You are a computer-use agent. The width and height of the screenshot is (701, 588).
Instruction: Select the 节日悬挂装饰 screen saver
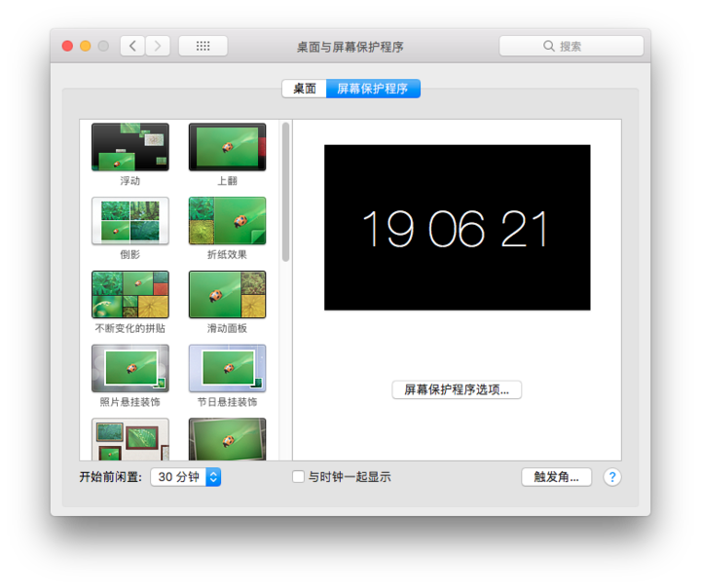[228, 368]
